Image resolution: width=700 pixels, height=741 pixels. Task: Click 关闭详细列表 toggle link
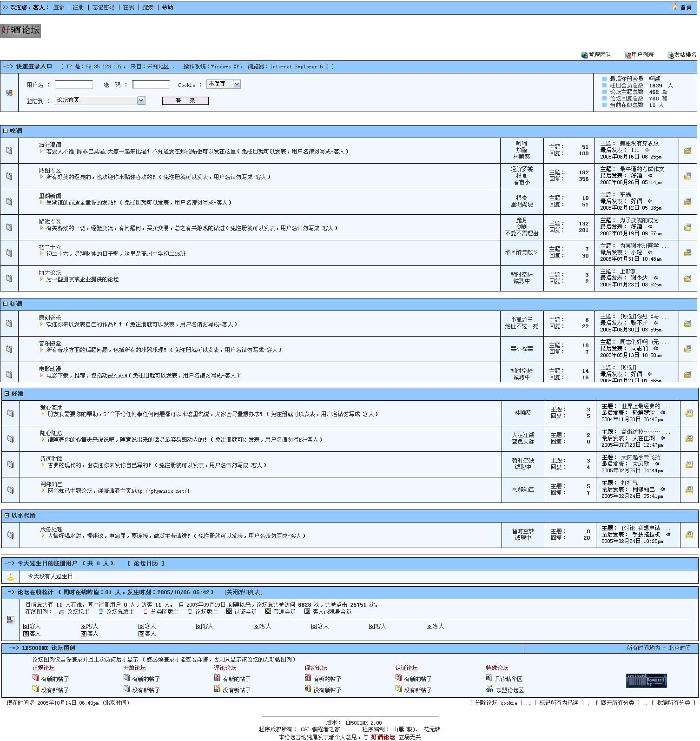coord(243,592)
